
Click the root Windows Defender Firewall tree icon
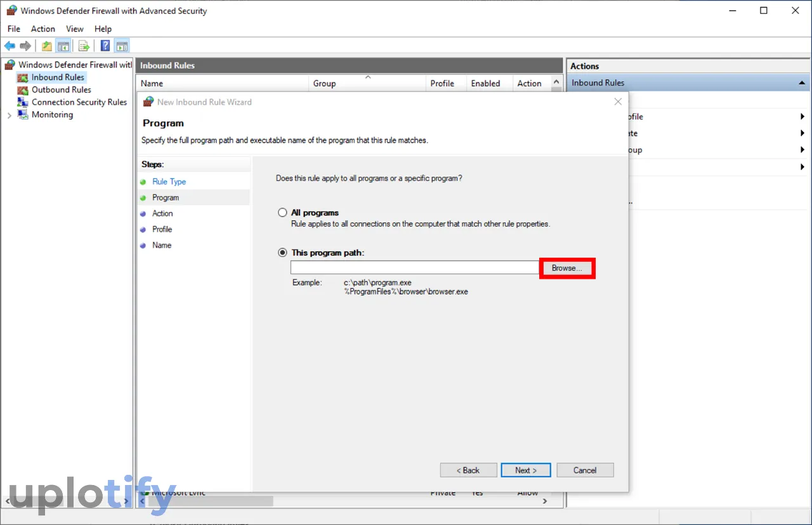point(10,65)
